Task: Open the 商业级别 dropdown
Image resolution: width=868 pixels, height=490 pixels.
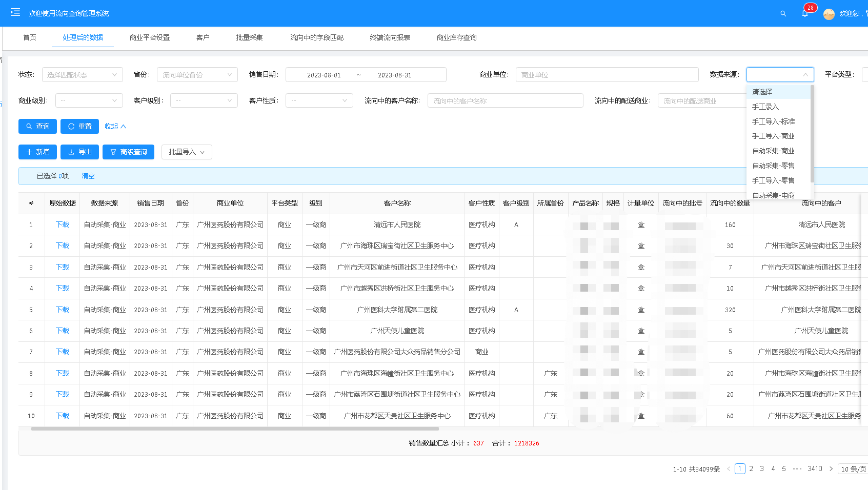Action: pyautogui.click(x=89, y=100)
